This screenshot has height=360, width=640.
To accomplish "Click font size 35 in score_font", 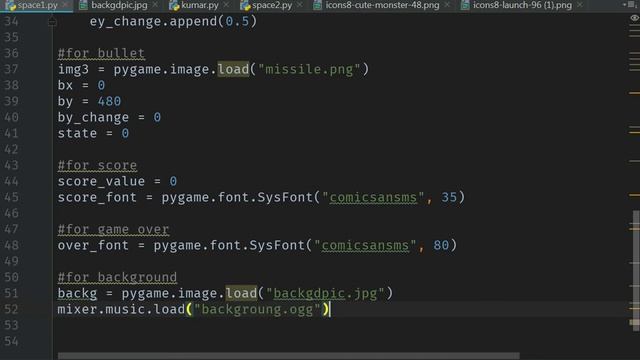I will [449, 198].
